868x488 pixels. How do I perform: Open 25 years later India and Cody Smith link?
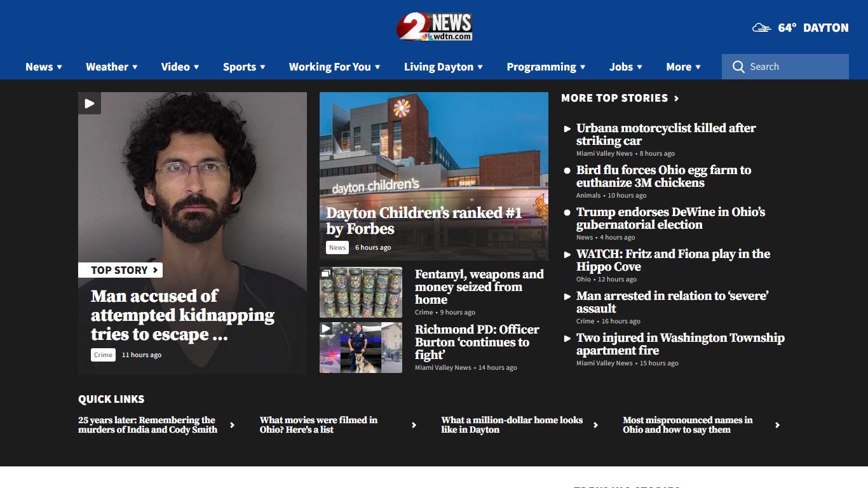[x=147, y=425]
